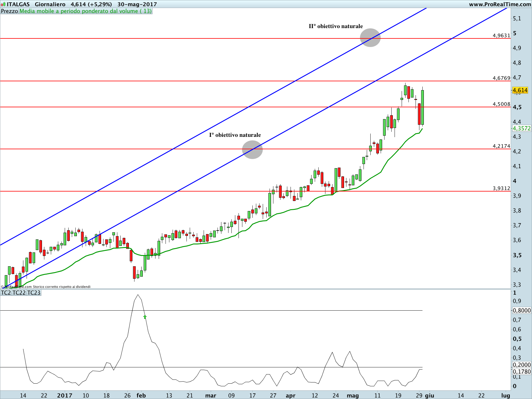Screen dimensions: 532x399
Task: Select the 4,6769 horizontal line label
Action: [x=501, y=78]
